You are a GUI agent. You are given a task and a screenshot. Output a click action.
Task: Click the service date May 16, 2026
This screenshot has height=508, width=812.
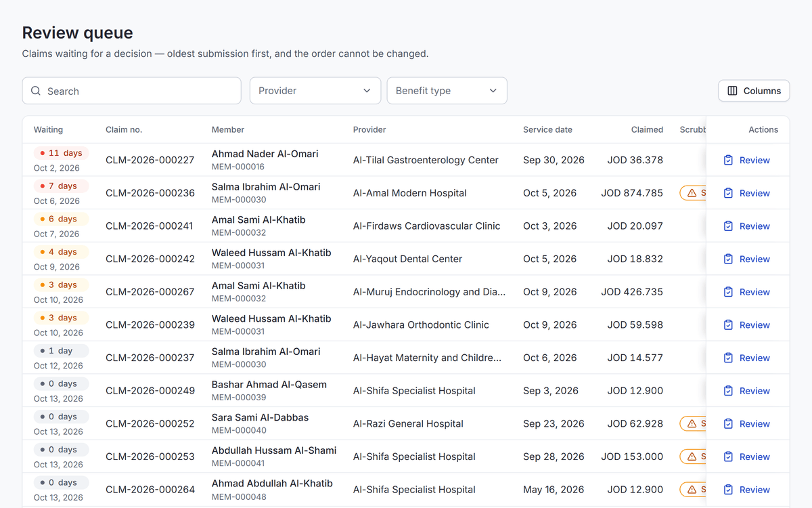click(554, 490)
